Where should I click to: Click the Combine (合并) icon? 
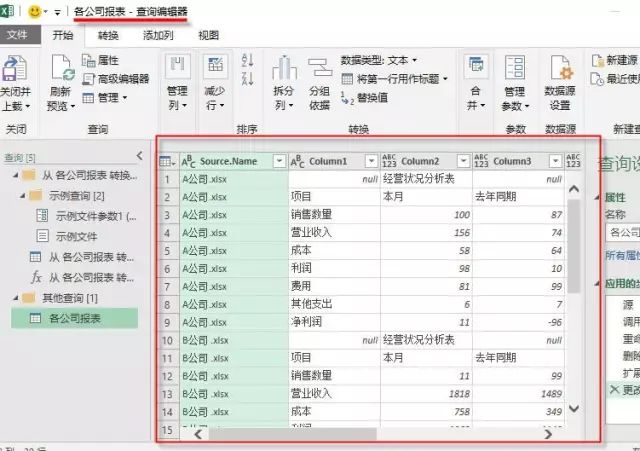[x=476, y=66]
